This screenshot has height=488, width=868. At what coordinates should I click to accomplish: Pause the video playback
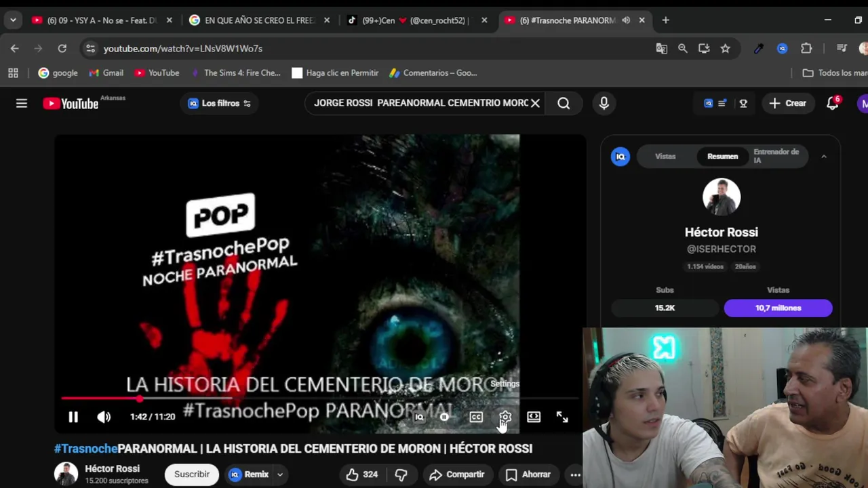coord(73,417)
